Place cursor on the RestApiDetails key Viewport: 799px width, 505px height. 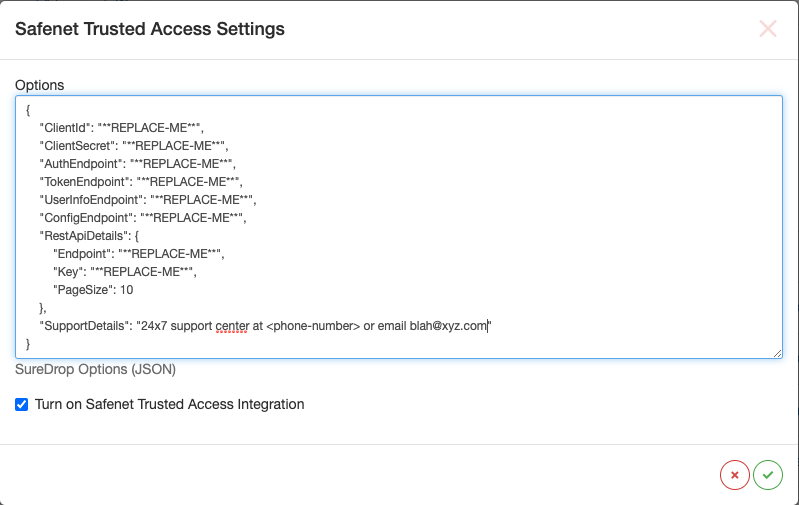(84, 236)
